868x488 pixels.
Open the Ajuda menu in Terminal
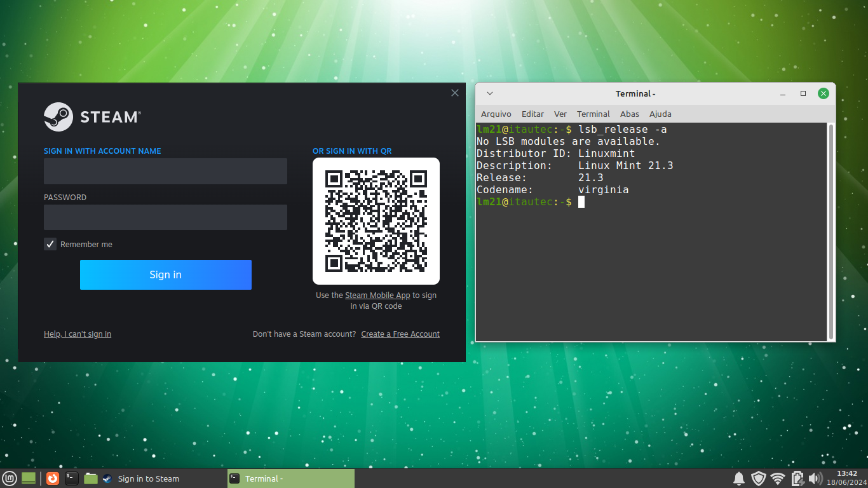[660, 114]
